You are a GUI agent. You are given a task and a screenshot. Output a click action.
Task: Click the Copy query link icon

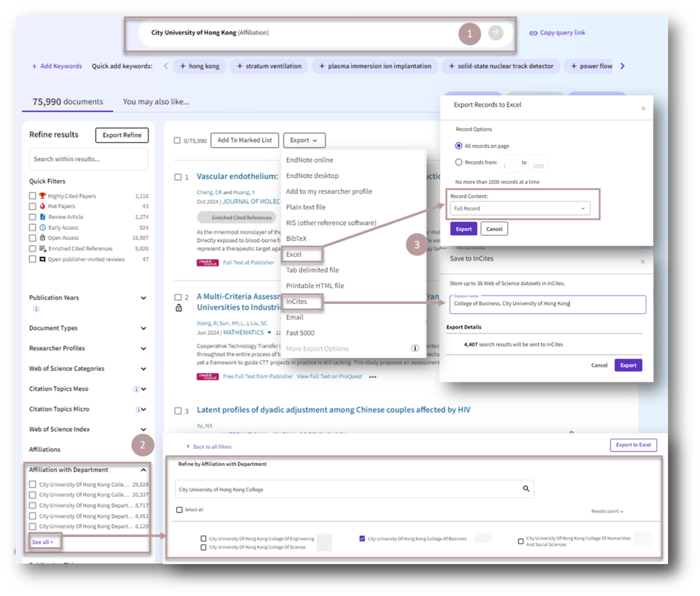(534, 32)
